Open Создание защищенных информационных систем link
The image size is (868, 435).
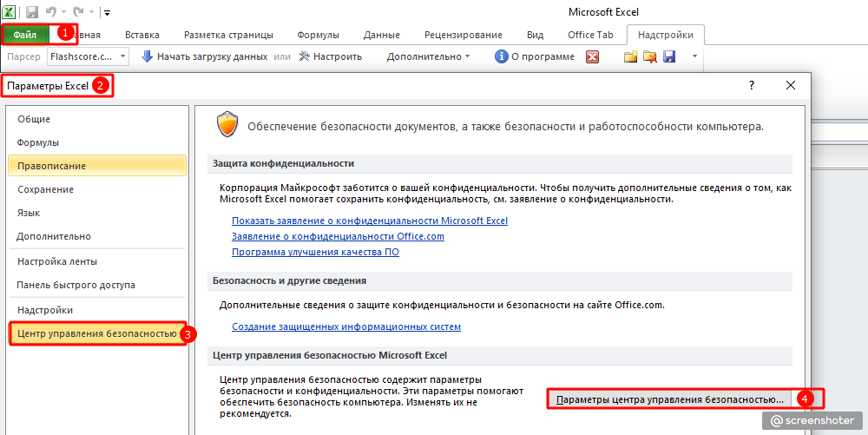pos(346,326)
